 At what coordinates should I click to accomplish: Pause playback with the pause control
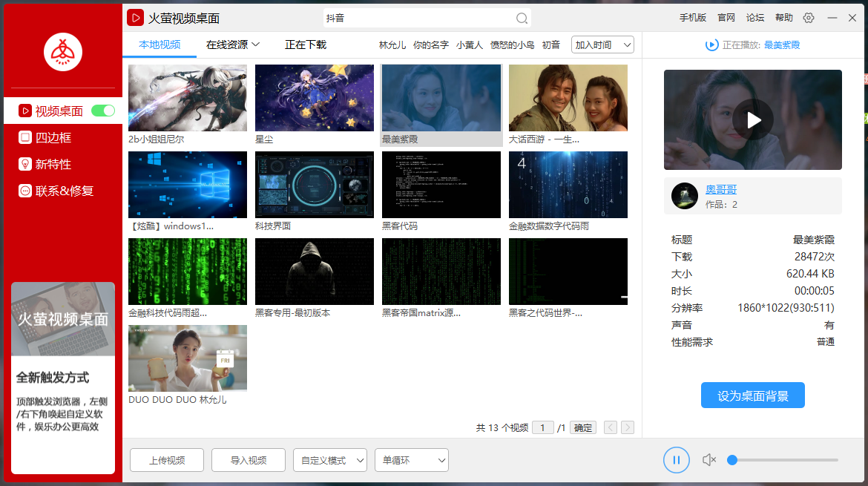(x=676, y=459)
